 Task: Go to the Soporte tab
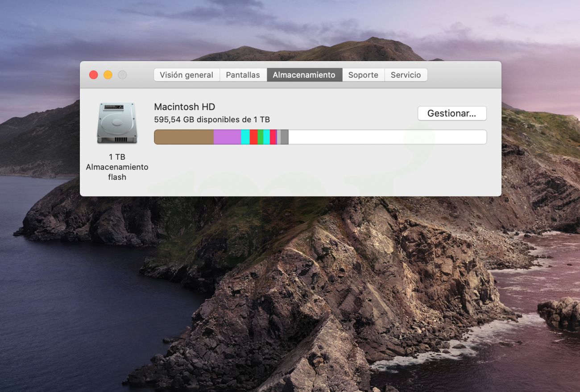(363, 75)
